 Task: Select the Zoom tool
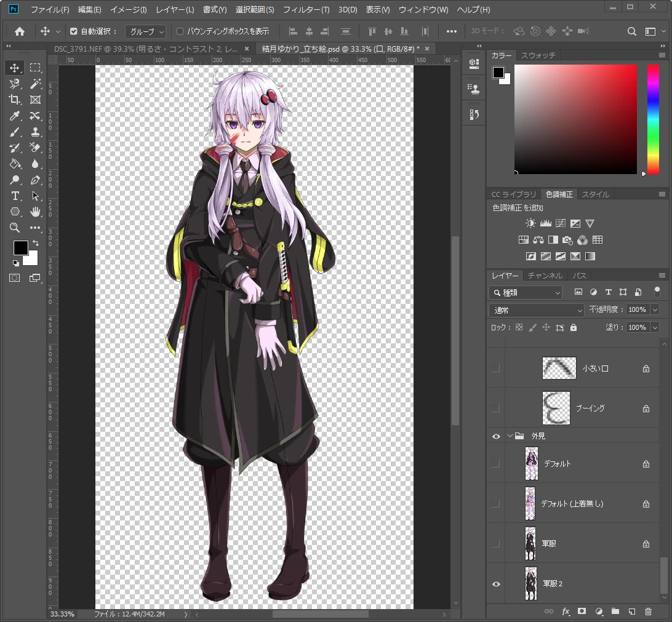tap(14, 228)
